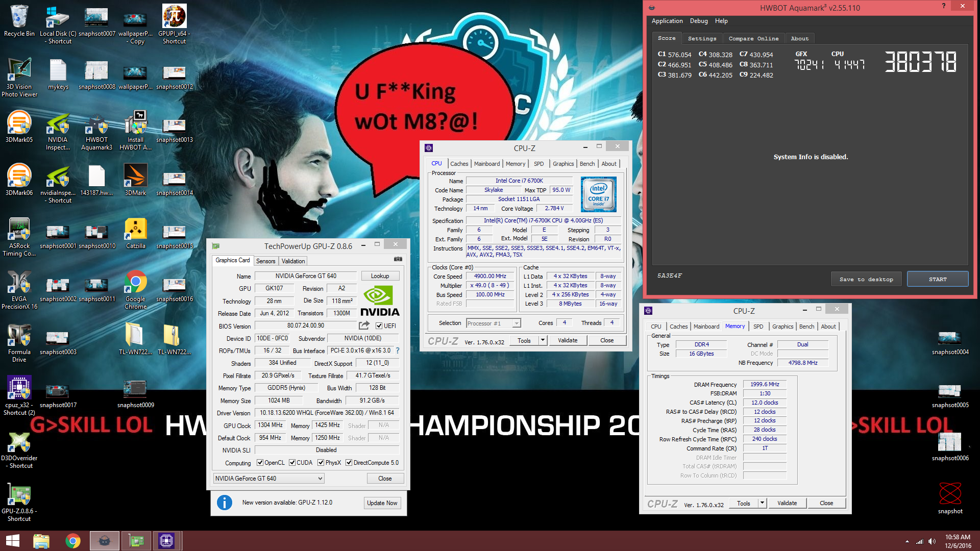Image resolution: width=980 pixels, height=551 pixels.
Task: Click the START button in Aquamark
Action: point(938,279)
